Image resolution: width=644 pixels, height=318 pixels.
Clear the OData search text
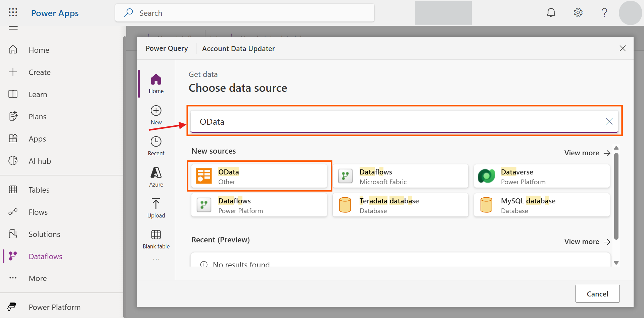pyautogui.click(x=609, y=121)
